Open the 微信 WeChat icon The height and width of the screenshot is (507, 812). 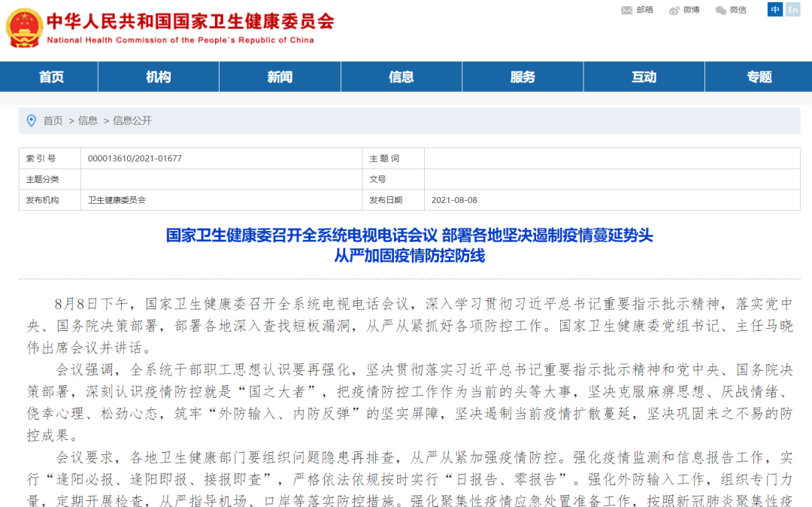pos(720,11)
